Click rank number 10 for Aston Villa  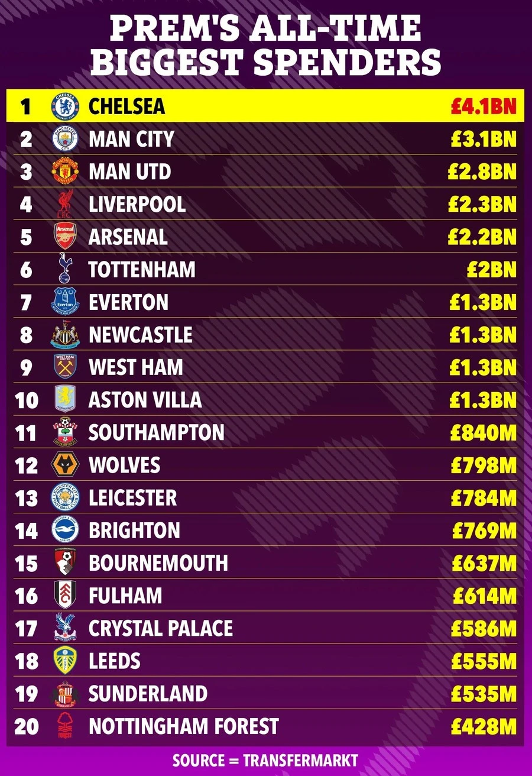click(26, 400)
